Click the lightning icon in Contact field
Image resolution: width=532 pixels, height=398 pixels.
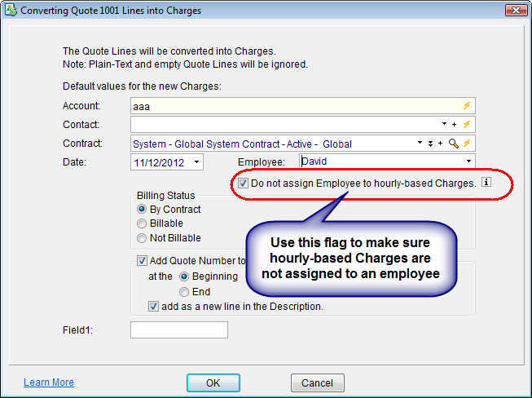tap(467, 125)
